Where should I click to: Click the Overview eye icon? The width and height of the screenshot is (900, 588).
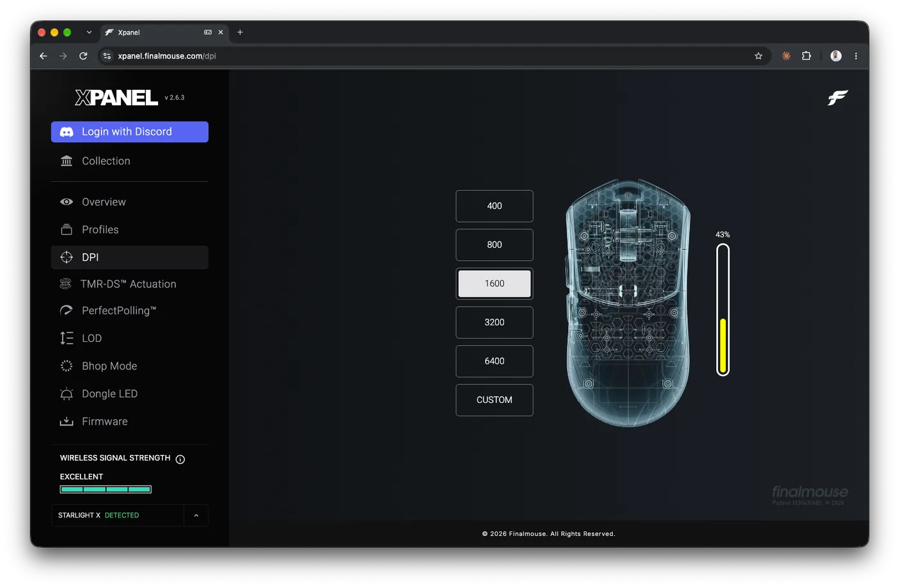click(66, 202)
